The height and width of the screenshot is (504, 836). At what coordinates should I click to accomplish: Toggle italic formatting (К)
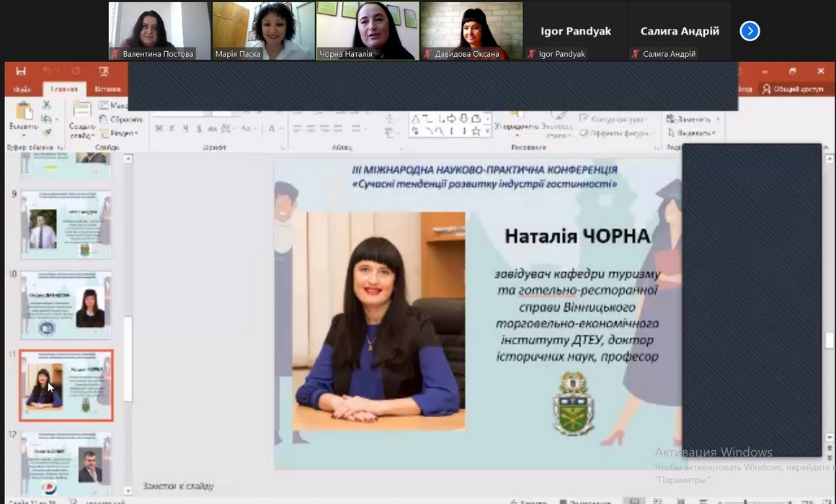pos(172,129)
